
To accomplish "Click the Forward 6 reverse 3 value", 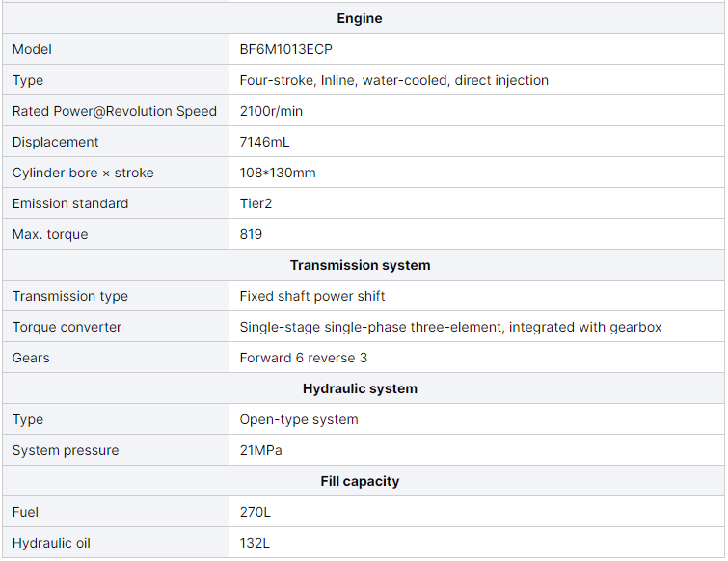I will [x=303, y=358].
